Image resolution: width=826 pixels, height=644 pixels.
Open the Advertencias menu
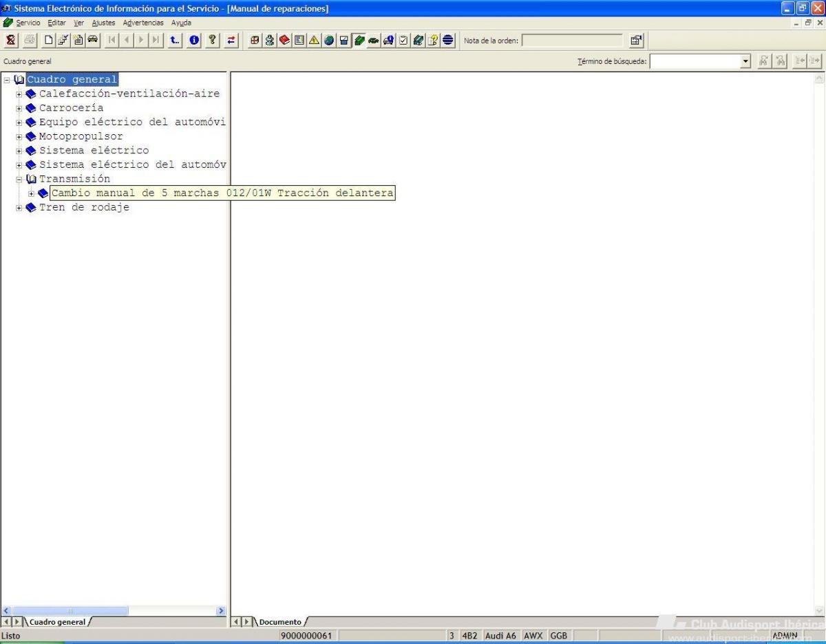[143, 23]
